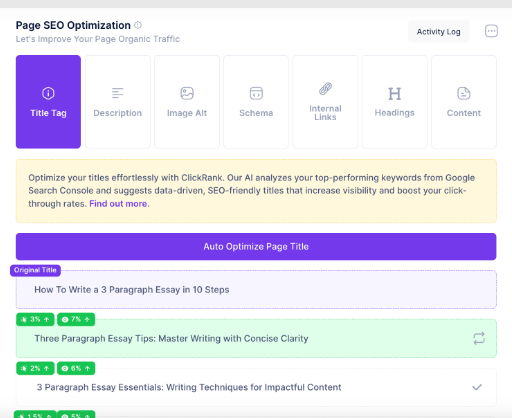Click the Internal Links chain icon

point(325,89)
